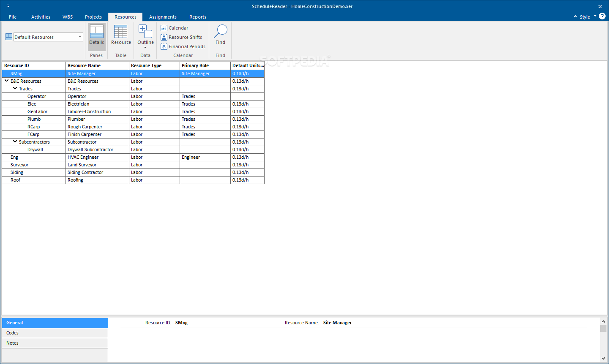Viewport: 609px width, 364px height.
Task: Select the Surveyor resource row
Action: (133, 165)
